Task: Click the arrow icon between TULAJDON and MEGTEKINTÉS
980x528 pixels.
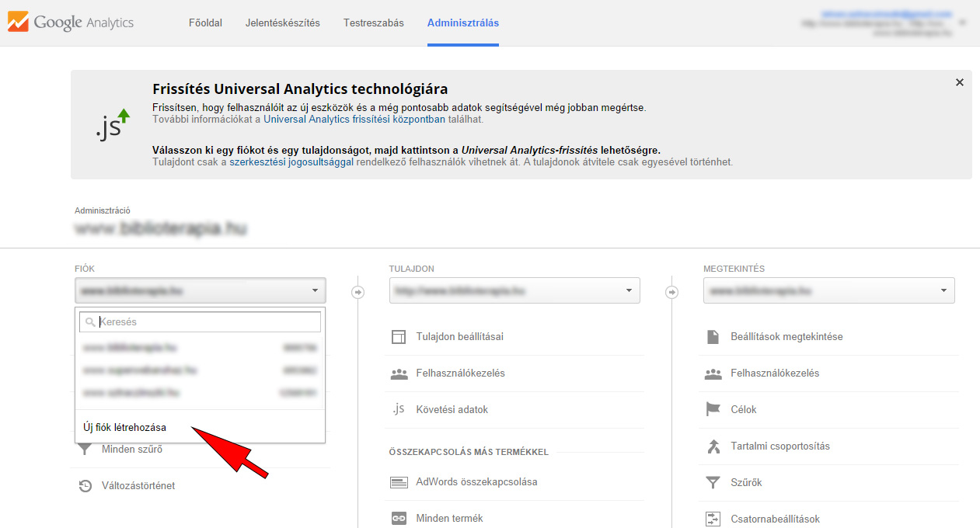Action: [x=672, y=292]
